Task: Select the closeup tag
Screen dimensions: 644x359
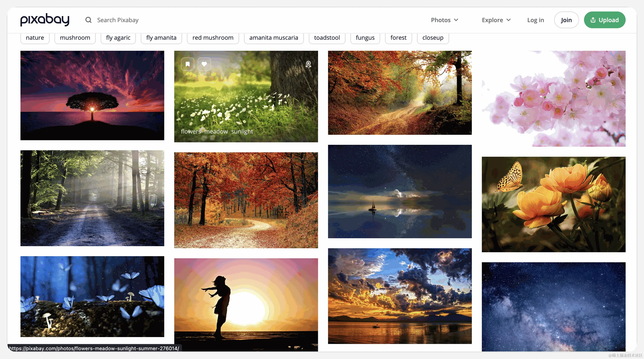Action: pyautogui.click(x=433, y=38)
